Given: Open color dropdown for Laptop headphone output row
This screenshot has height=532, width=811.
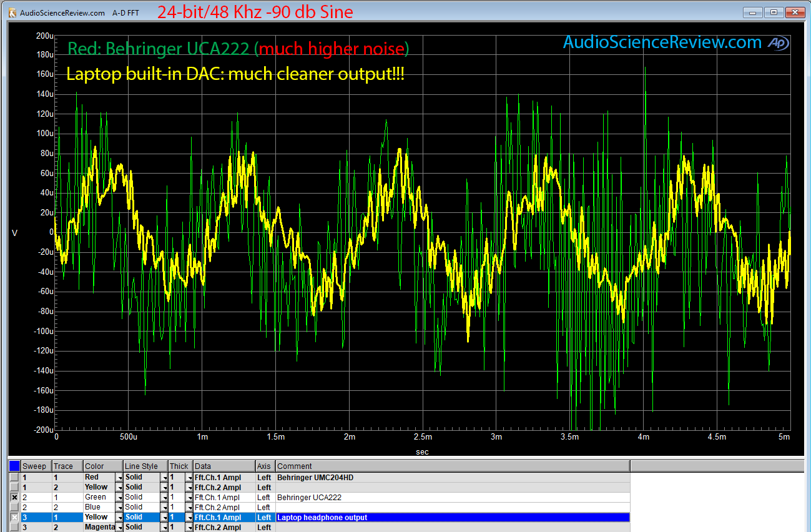Looking at the screenshot, I should 118,517.
